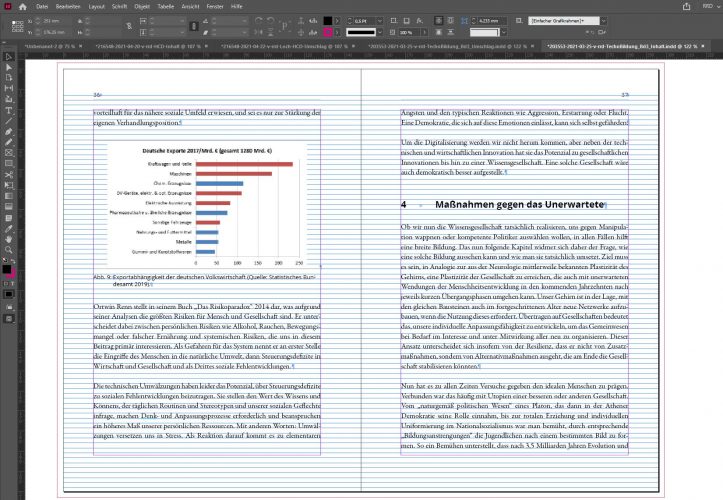Select the Selection tool arrow
Screen dimensions: 723x500
[x=8, y=57]
